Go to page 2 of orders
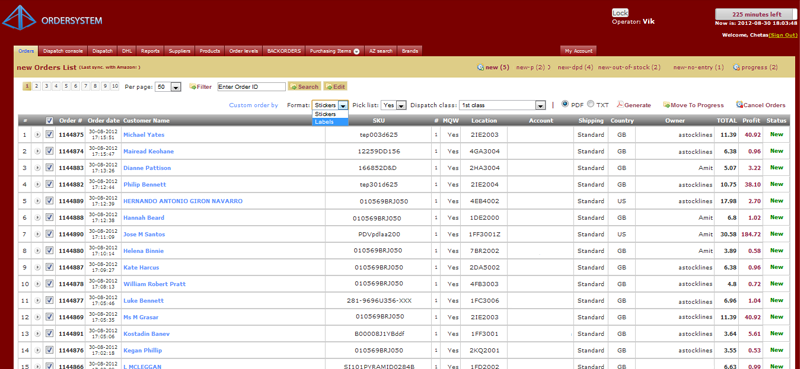Viewport: 800px width, 369px height. pos(37,86)
